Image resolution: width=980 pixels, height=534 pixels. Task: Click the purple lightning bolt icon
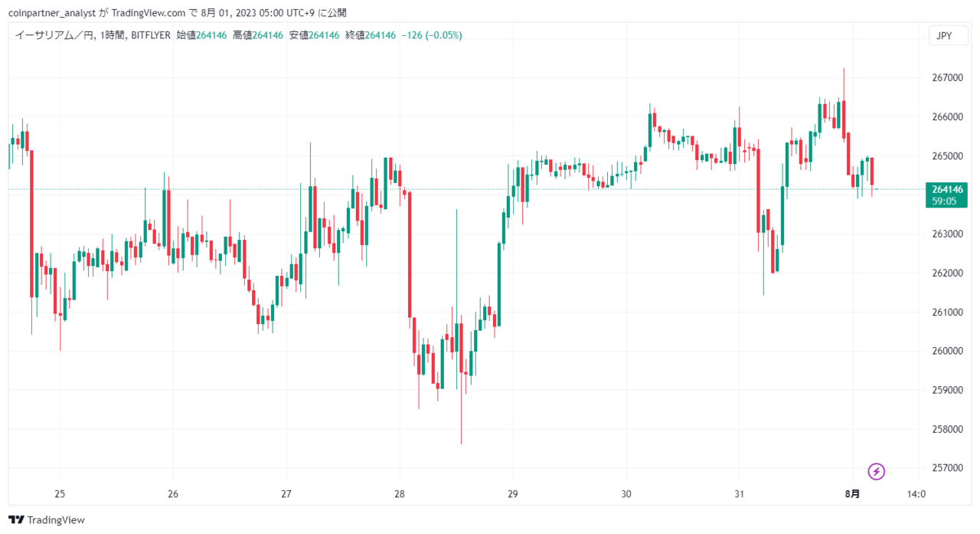(x=877, y=471)
